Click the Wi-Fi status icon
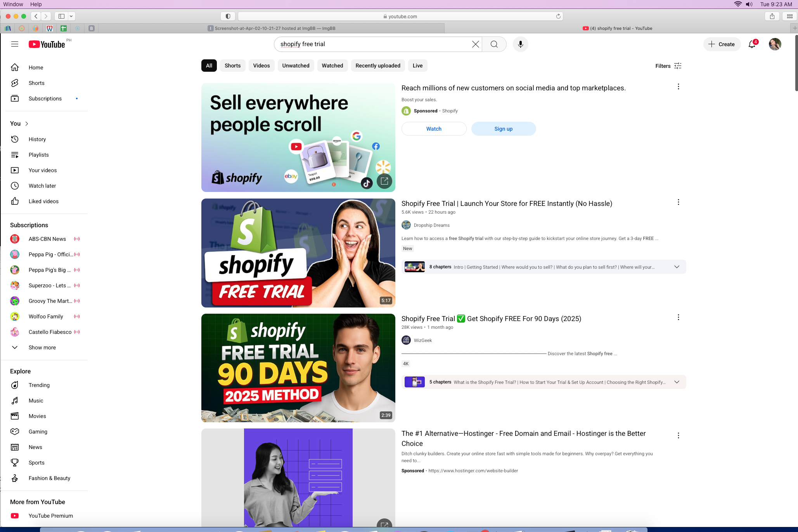 pyautogui.click(x=737, y=4)
